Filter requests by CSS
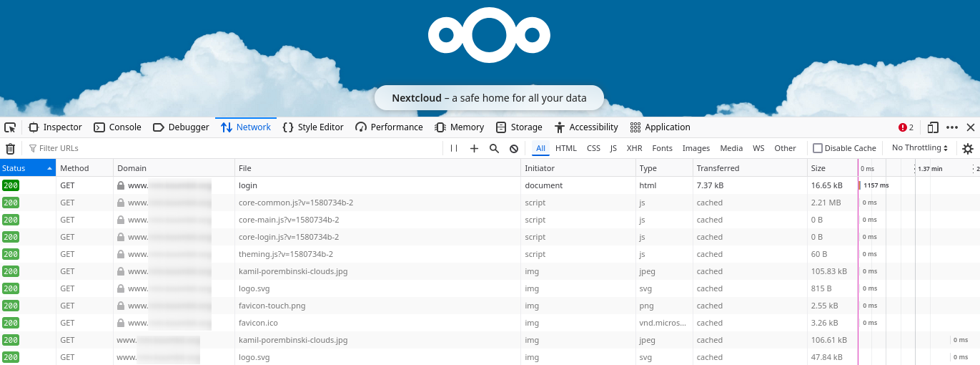The width and height of the screenshot is (980, 365). pyautogui.click(x=593, y=148)
